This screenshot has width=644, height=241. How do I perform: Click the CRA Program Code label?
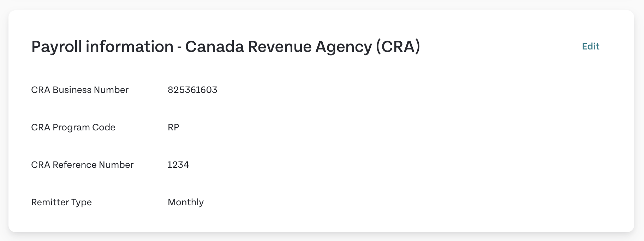pos(73,127)
